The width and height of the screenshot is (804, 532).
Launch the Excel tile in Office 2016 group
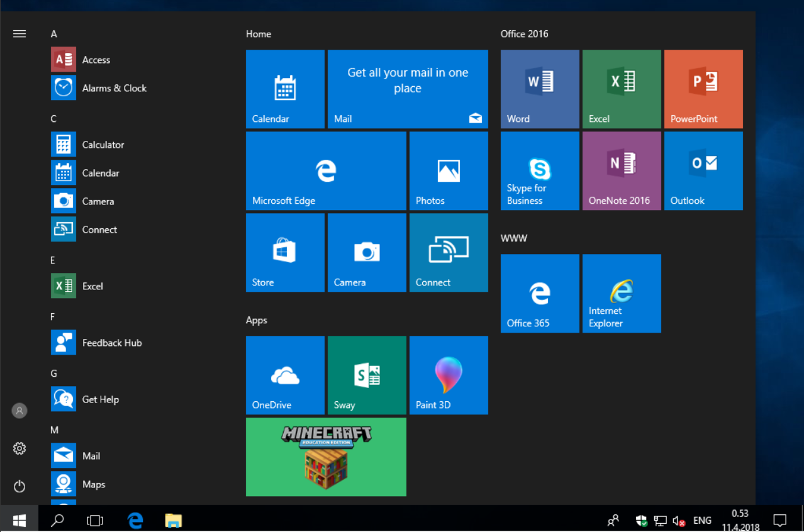point(622,89)
